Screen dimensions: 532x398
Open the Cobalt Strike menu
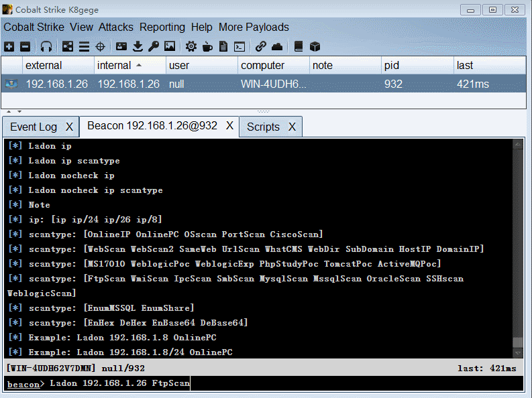(x=34, y=27)
